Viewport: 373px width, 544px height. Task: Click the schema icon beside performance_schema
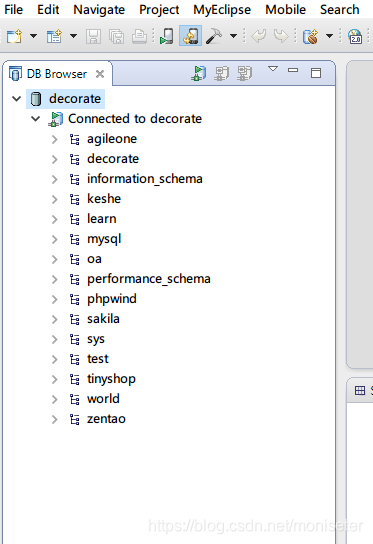tap(75, 279)
